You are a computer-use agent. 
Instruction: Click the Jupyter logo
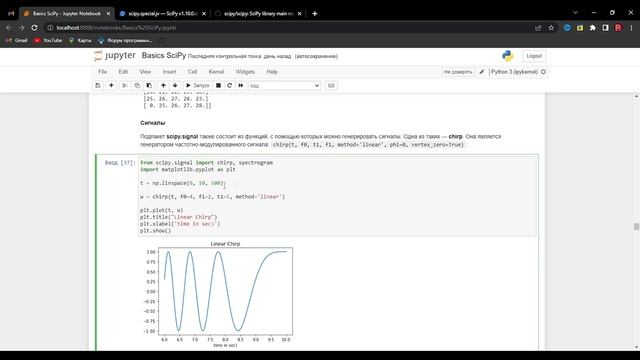(x=115, y=56)
